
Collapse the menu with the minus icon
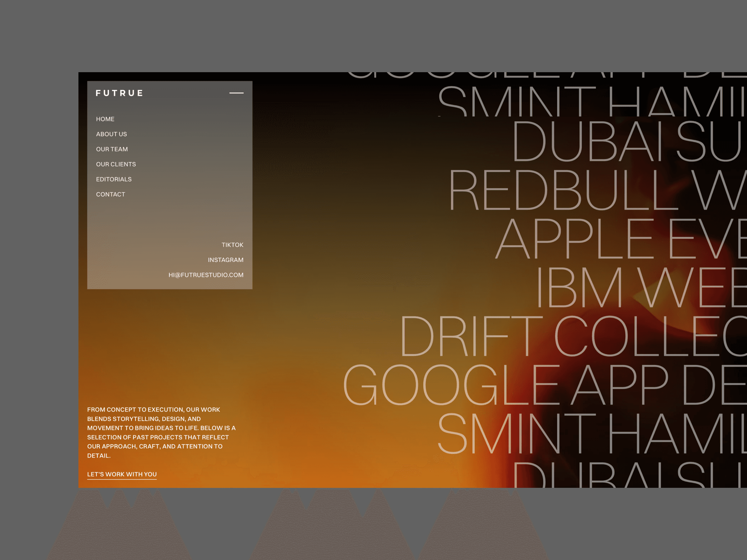click(x=236, y=93)
